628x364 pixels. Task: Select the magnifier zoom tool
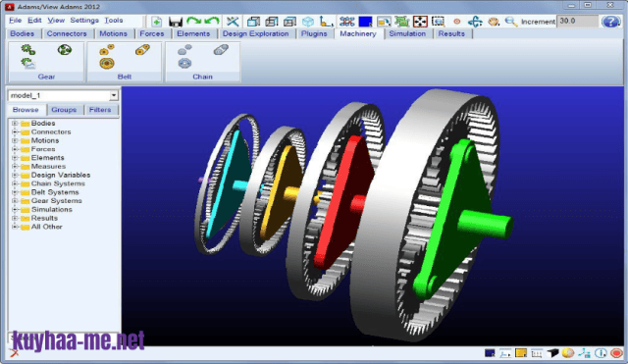coord(510,22)
